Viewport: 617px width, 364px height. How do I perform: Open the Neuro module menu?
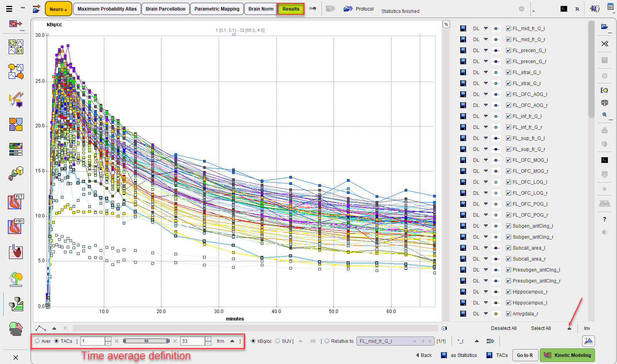58,9
